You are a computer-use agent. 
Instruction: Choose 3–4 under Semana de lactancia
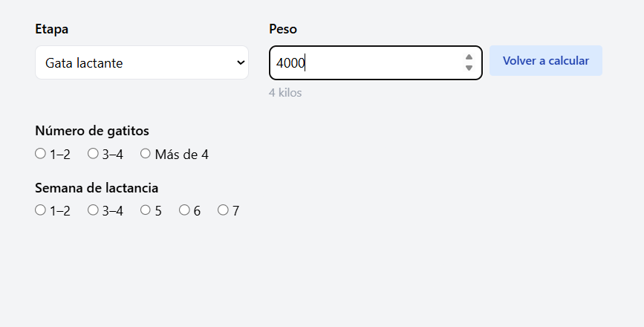point(93,210)
